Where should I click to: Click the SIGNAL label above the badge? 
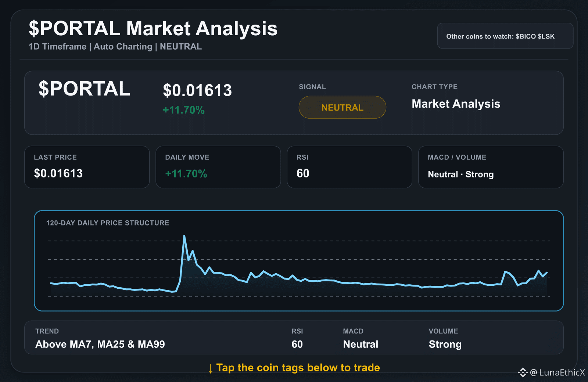312,87
